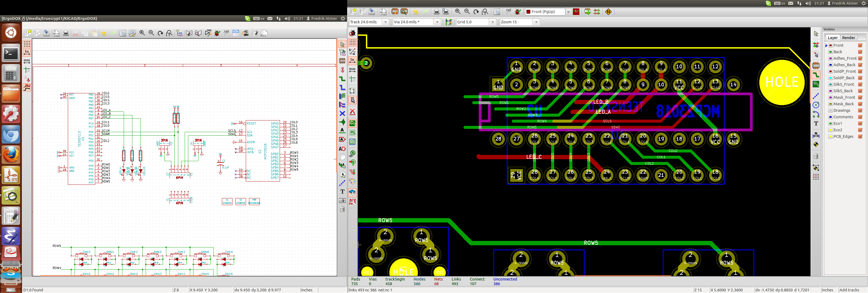The height and width of the screenshot is (293, 868).
Task: Select the Add text tool in PCB editor
Action: click(x=816, y=123)
